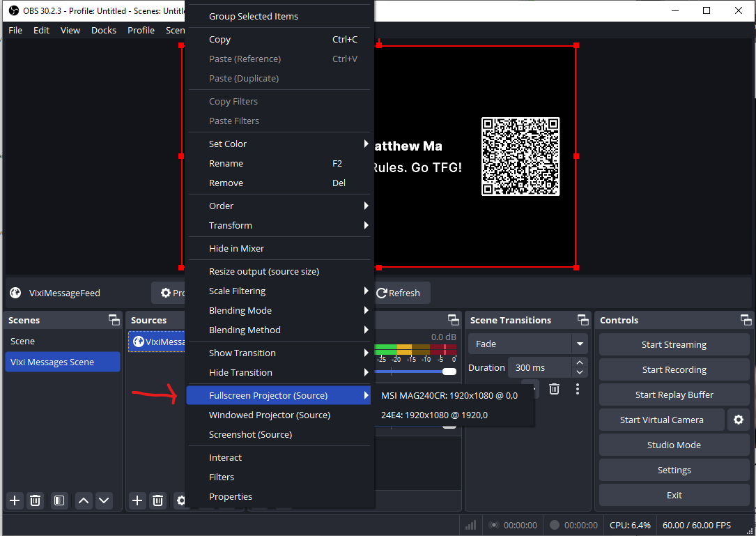This screenshot has width=756, height=536.
Task: Click Copy in context menu
Action: [279, 40]
